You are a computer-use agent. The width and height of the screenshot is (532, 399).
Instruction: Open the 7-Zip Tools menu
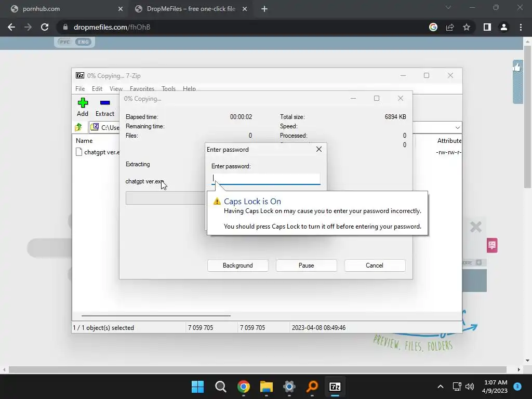coord(169,88)
